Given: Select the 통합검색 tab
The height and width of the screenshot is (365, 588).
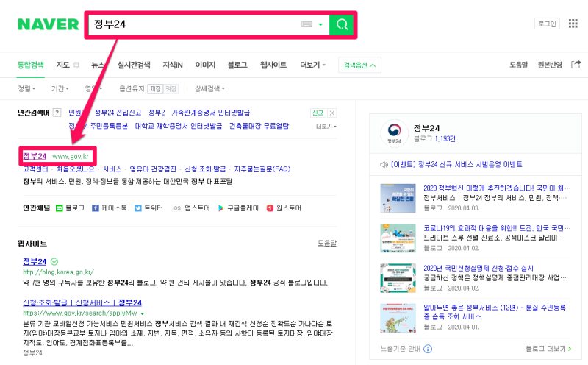Looking at the screenshot, I should (x=31, y=65).
